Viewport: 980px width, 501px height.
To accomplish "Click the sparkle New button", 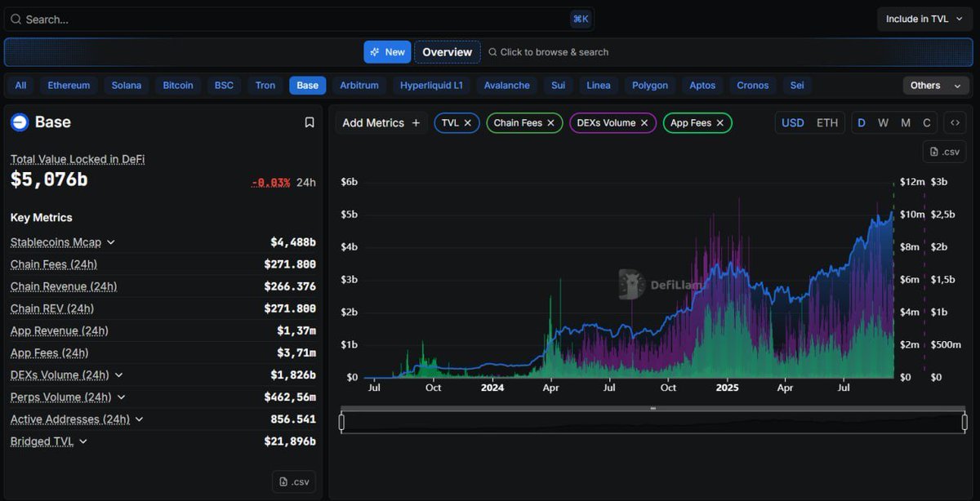I will tap(387, 51).
